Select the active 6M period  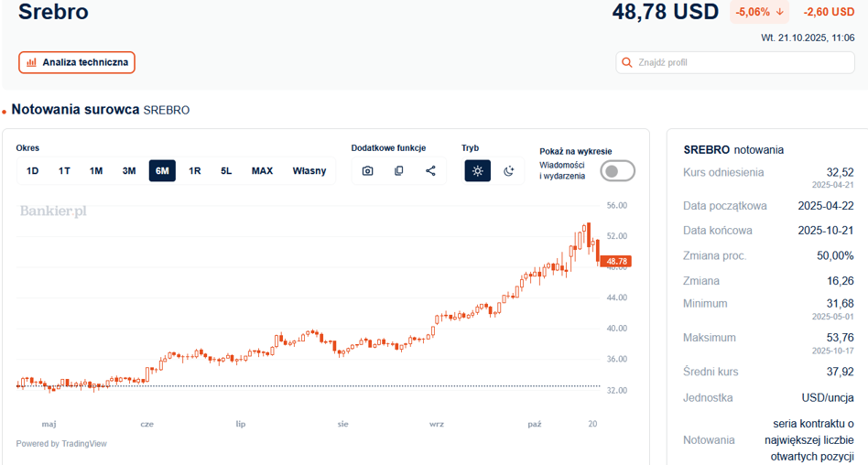(x=162, y=171)
